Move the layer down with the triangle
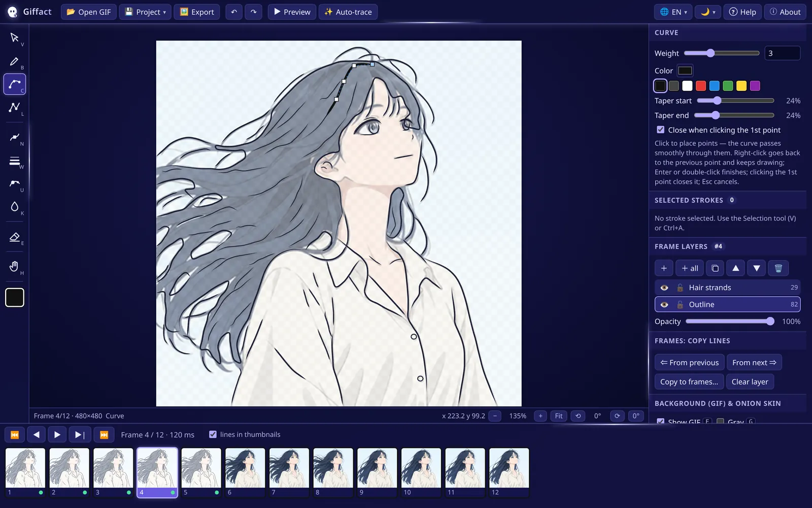812x508 pixels. click(x=757, y=268)
